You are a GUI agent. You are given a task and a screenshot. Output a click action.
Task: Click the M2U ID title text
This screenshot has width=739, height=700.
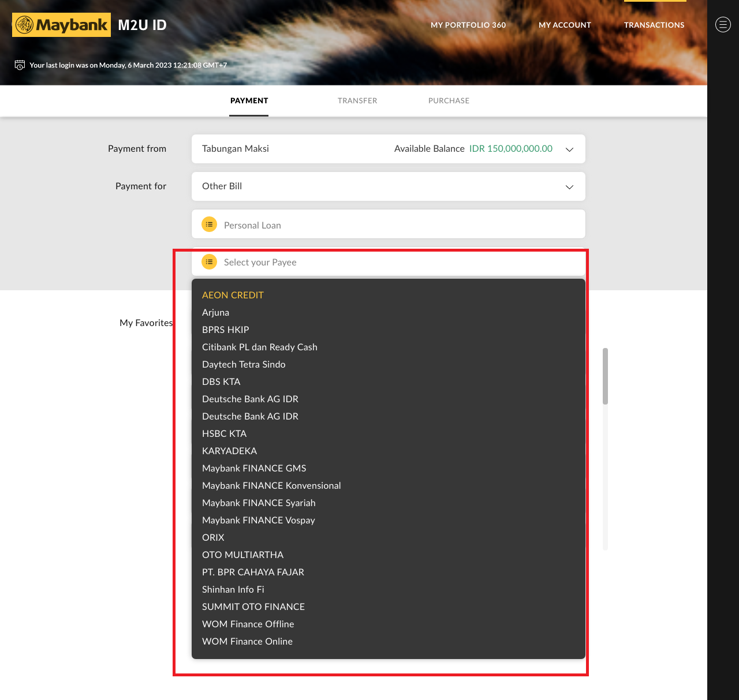(142, 25)
